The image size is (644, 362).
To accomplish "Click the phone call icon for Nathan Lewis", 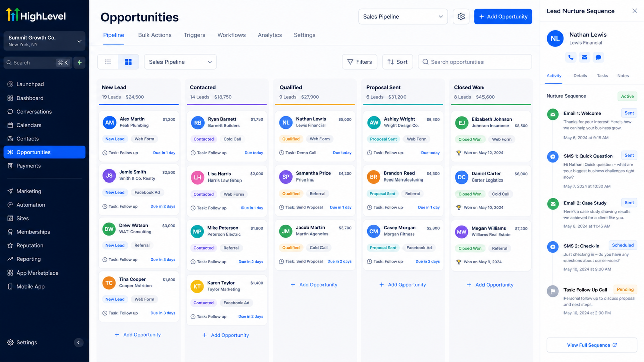I will point(571,57).
